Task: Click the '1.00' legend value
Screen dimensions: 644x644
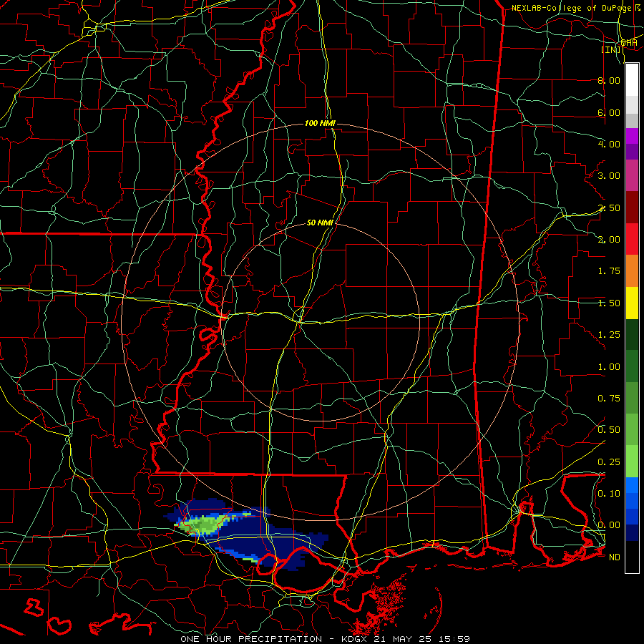Action: pos(609,367)
